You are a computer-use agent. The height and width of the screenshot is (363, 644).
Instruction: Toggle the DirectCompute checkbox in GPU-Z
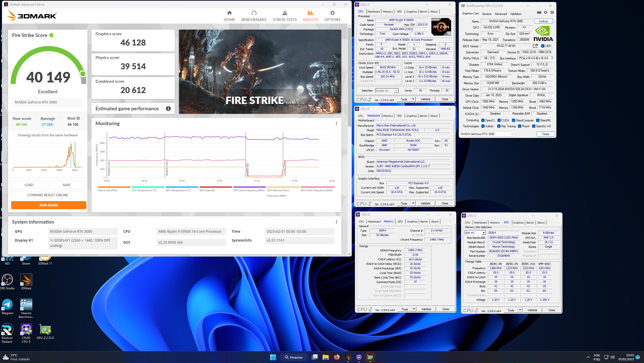[x=513, y=120]
